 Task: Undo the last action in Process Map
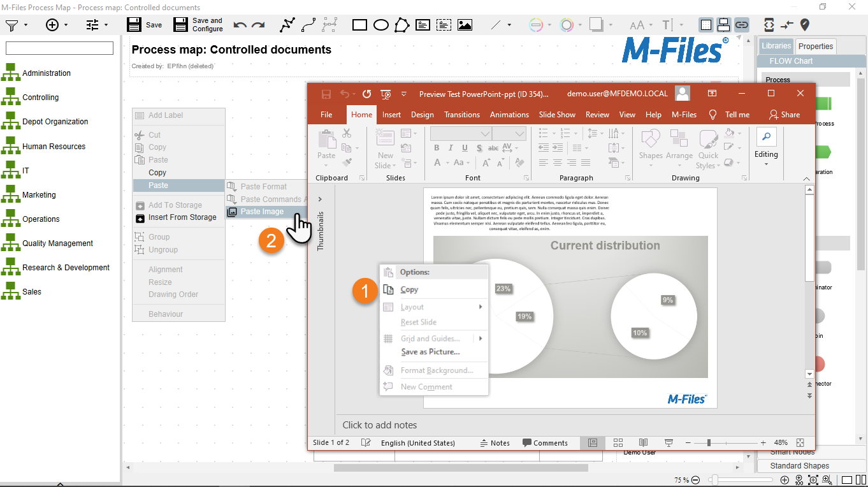(240, 25)
